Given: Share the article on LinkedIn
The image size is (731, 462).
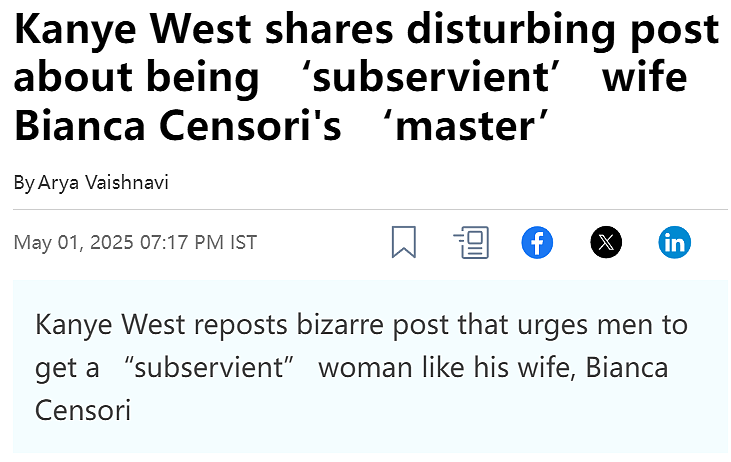Looking at the screenshot, I should coord(675,242).
